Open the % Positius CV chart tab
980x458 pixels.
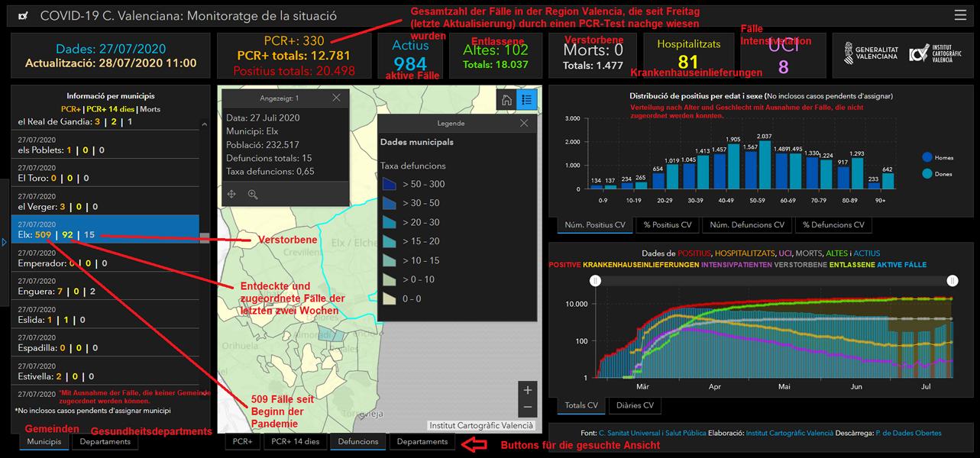[x=668, y=225]
